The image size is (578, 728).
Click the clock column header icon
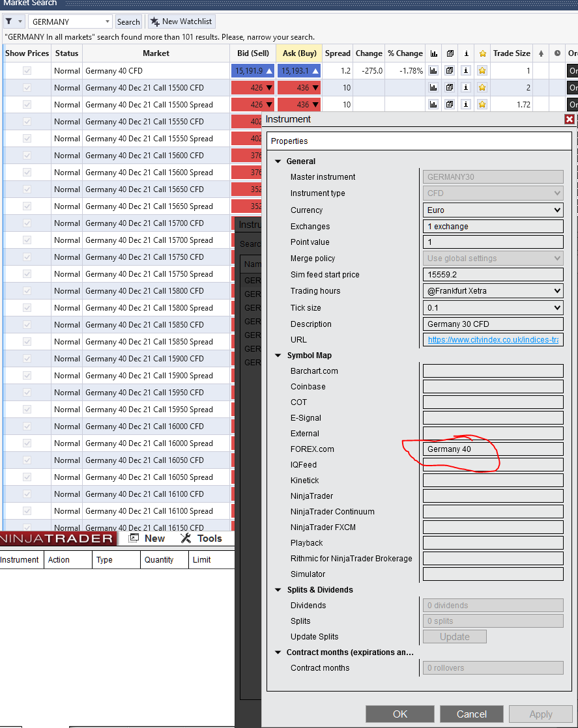557,53
